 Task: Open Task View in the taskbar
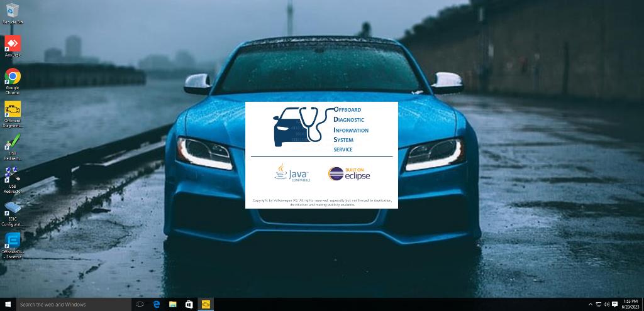pyautogui.click(x=140, y=305)
